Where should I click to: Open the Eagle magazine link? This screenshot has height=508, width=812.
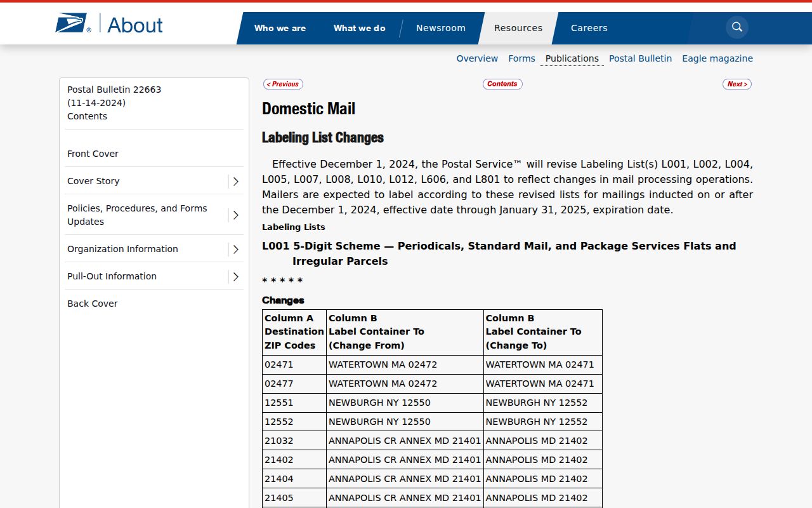tap(717, 58)
